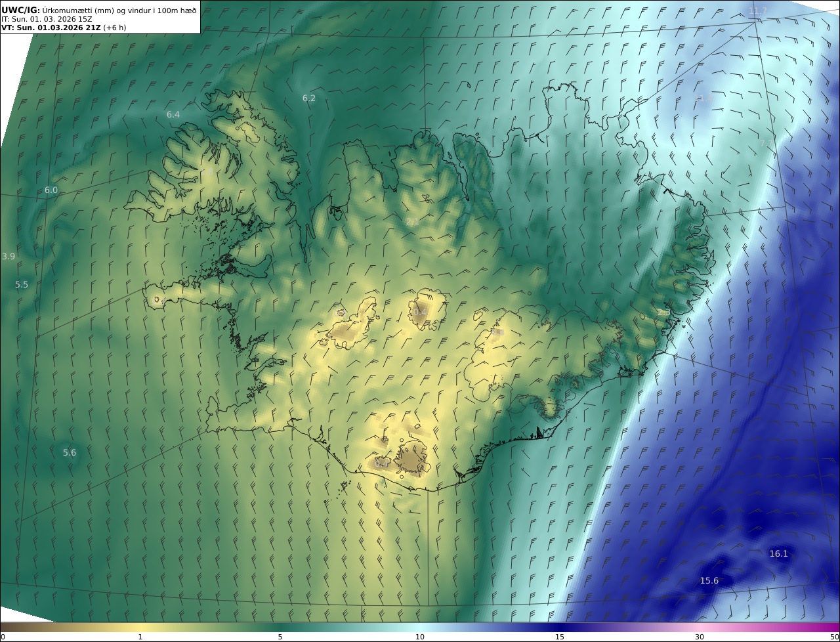Click the 11.4 value label
840x642 pixels.
tap(703, 98)
